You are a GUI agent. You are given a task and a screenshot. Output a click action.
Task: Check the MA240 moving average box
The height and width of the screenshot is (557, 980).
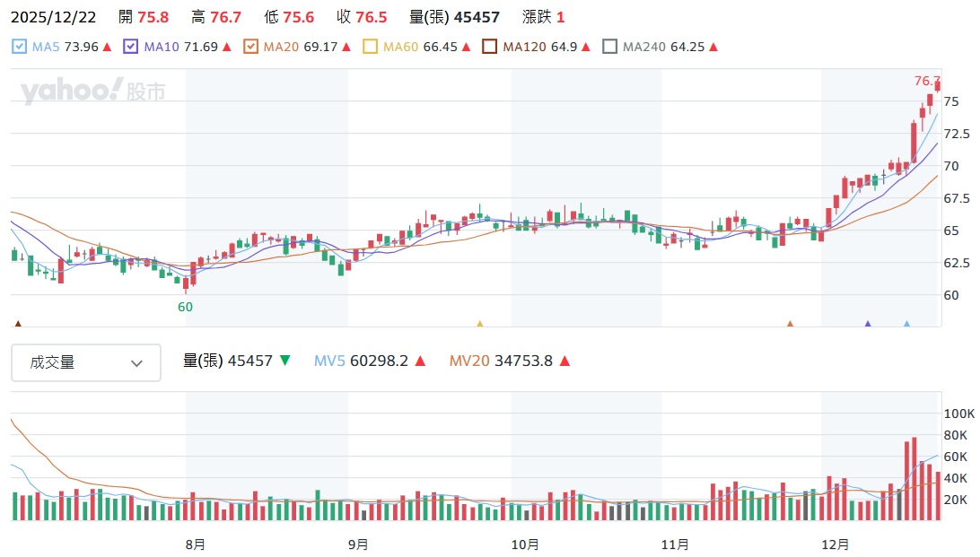click(x=609, y=47)
